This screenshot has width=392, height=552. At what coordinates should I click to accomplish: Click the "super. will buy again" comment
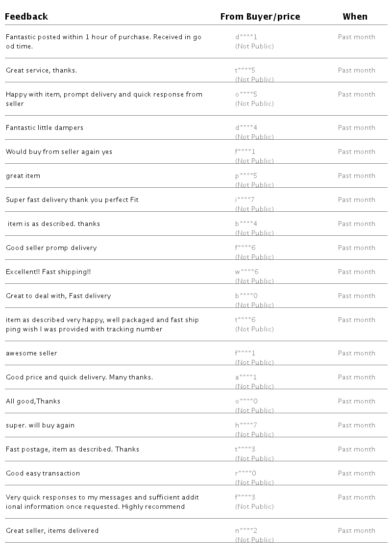pos(40,425)
